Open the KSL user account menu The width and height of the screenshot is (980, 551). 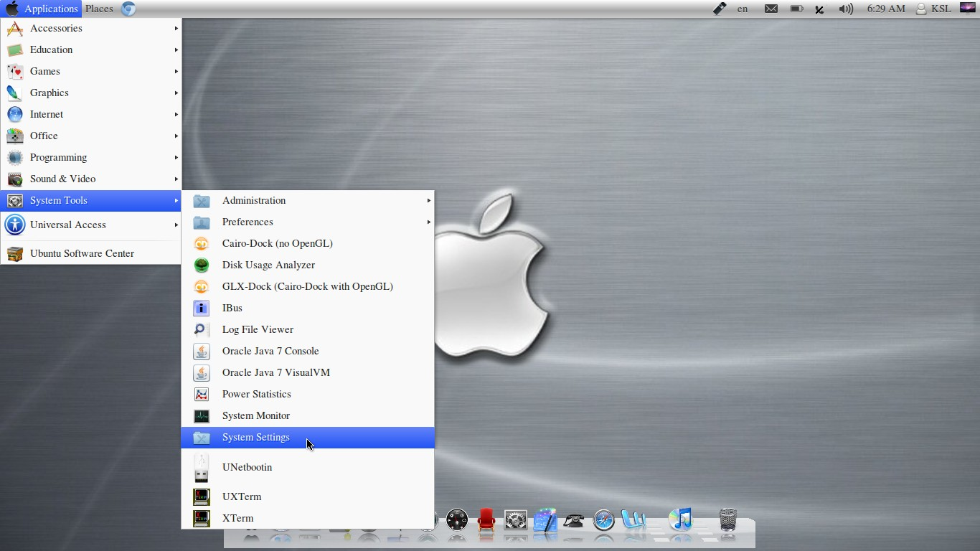click(933, 9)
